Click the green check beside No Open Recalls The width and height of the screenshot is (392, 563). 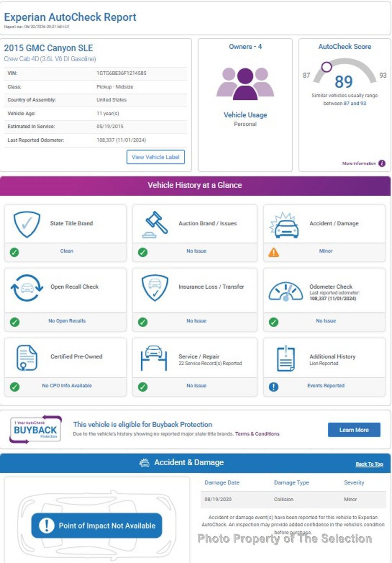point(15,322)
